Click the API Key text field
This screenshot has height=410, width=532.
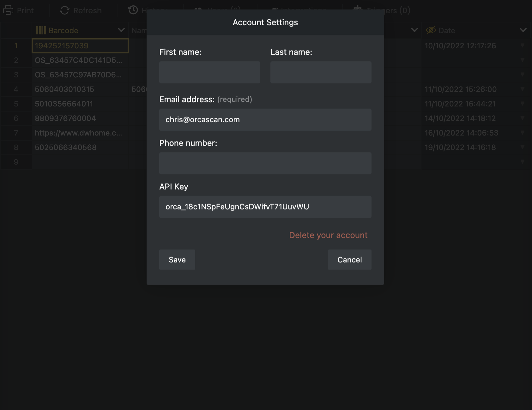click(x=265, y=207)
